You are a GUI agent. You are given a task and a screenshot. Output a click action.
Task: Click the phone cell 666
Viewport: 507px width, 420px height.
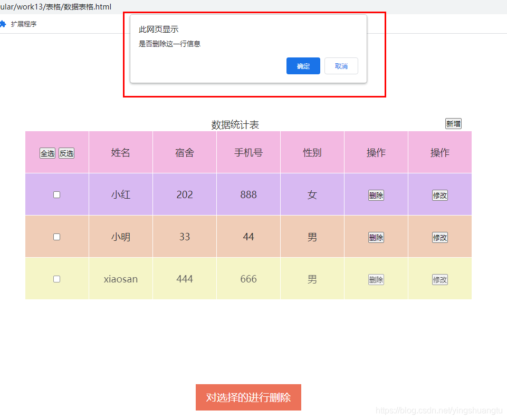[x=248, y=279]
